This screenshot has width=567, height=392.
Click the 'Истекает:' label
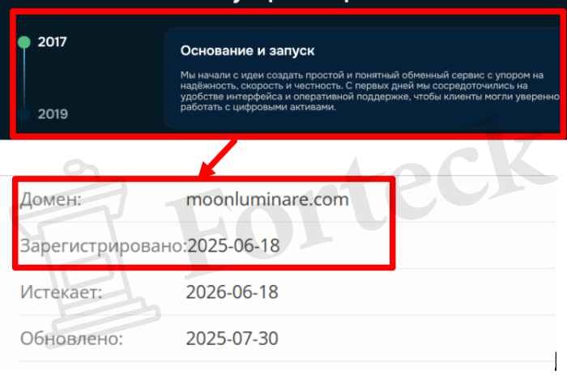[61, 292]
